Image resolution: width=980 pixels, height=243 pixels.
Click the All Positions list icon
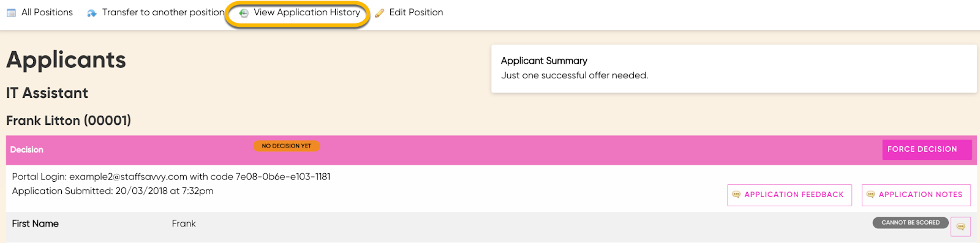(x=11, y=13)
